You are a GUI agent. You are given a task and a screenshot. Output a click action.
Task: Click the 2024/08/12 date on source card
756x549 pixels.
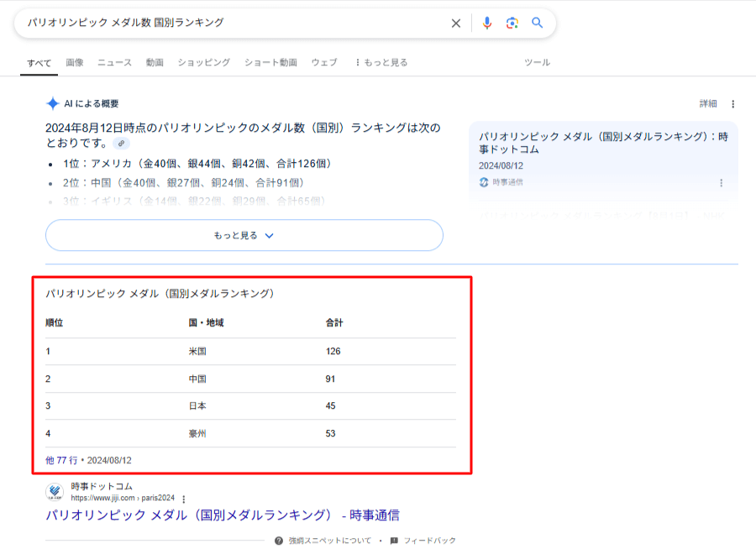pyautogui.click(x=501, y=166)
